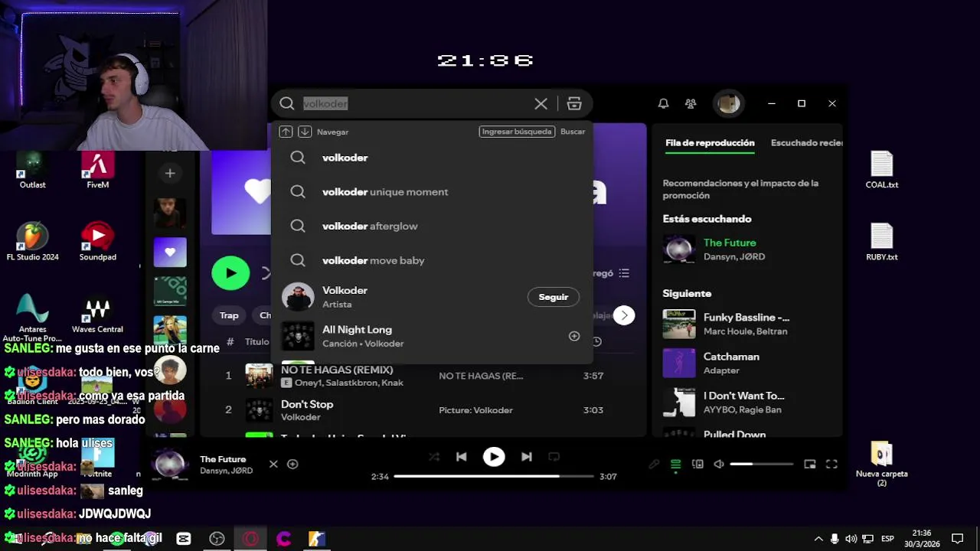The width and height of the screenshot is (980, 551).
Task: Open COAL.txt on the desktop
Action: click(x=882, y=170)
